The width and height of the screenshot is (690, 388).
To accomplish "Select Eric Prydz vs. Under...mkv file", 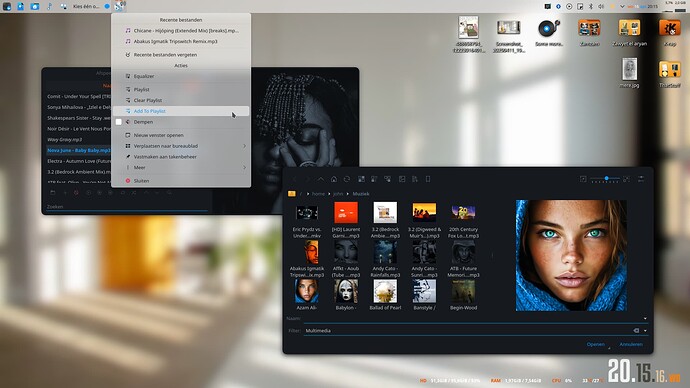I will (307, 220).
